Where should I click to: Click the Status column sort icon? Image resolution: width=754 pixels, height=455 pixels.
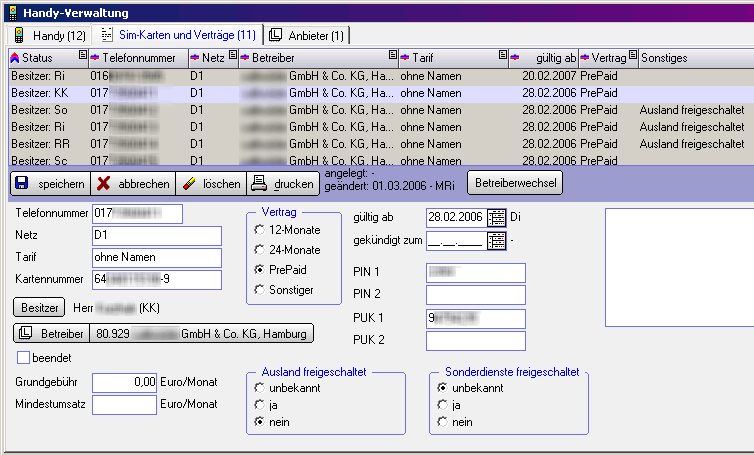coord(14,58)
